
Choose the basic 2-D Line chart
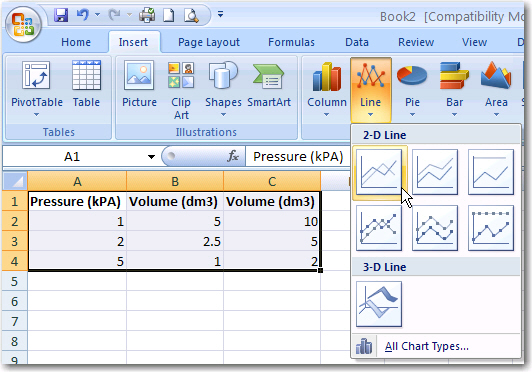tap(379, 172)
